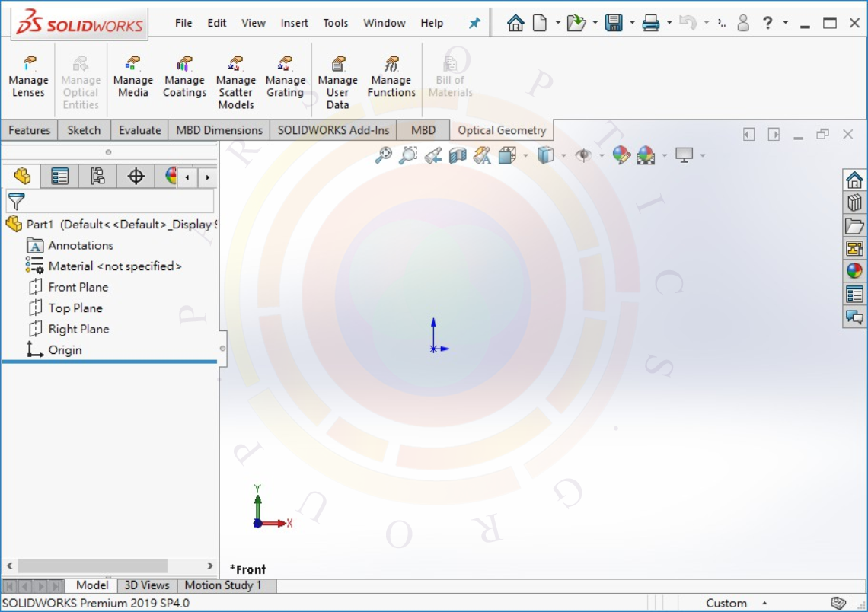
Task: Expand the Open document dropdown arrow
Action: coord(595,23)
